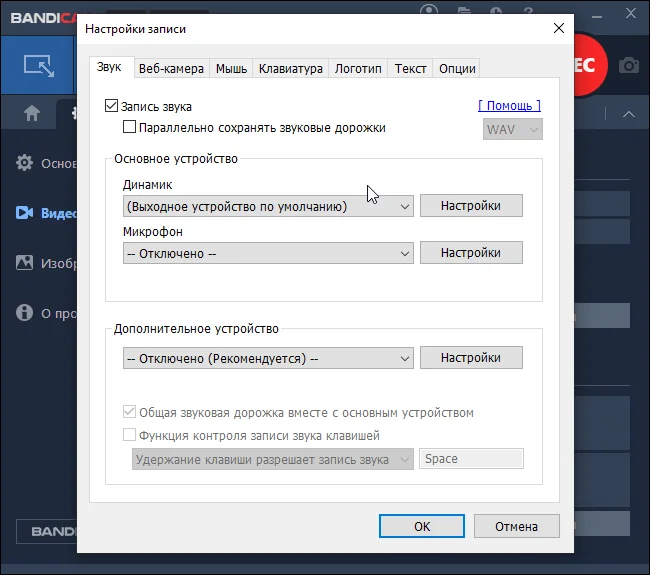Select the Video camera icon in sidebar
Image resolution: width=650 pixels, height=575 pixels.
tap(24, 213)
